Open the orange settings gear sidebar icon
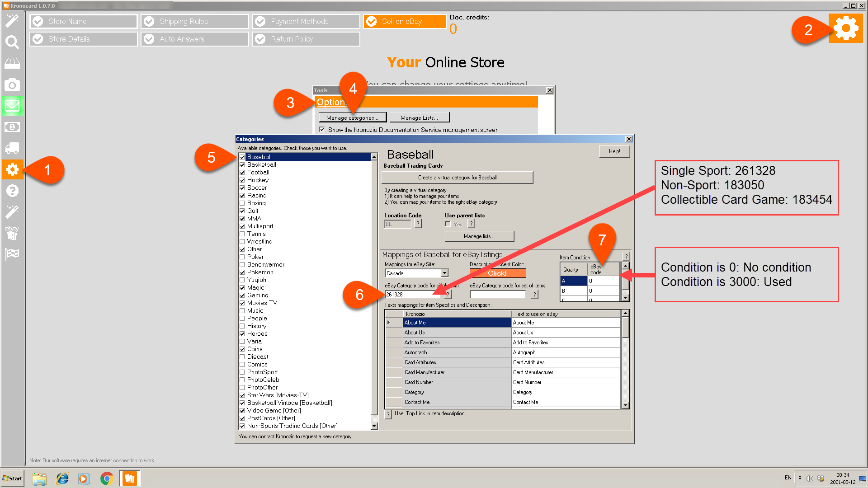This screenshot has width=868, height=488. 12,169
